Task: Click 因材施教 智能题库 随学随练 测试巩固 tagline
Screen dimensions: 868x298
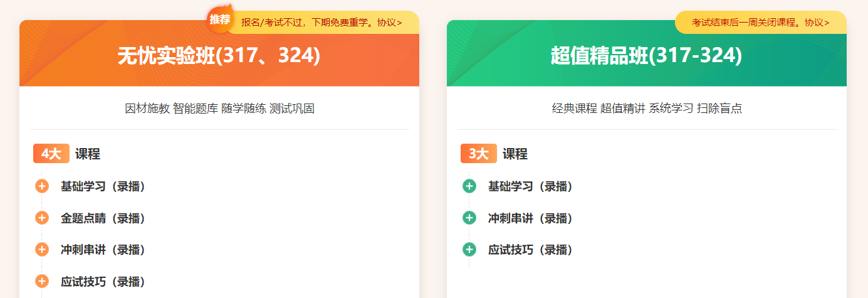Action: [219, 109]
